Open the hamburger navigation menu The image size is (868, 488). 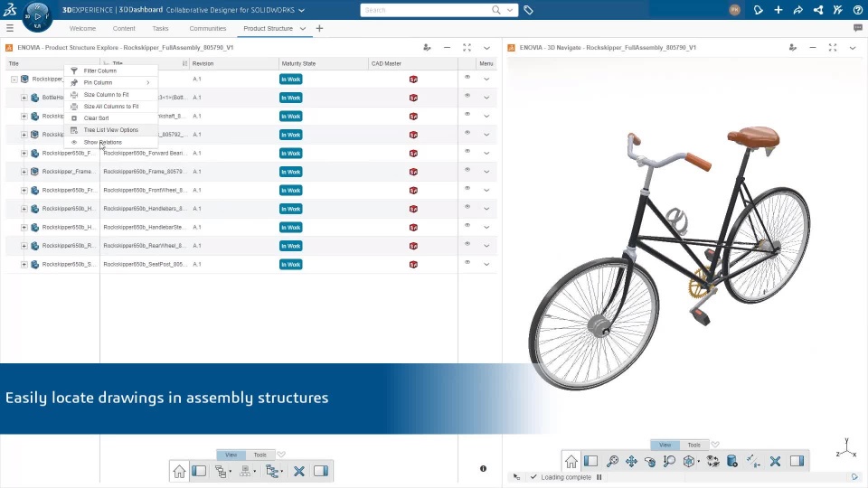pos(9,28)
